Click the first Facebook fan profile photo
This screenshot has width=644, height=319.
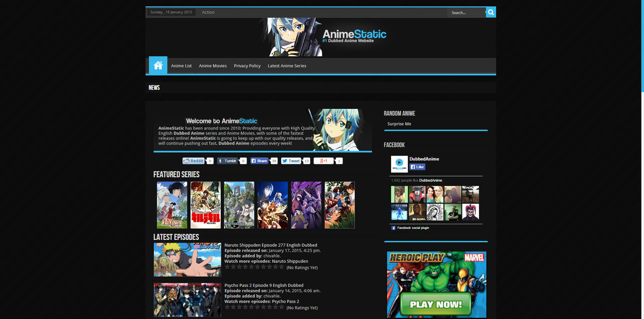[x=399, y=194]
